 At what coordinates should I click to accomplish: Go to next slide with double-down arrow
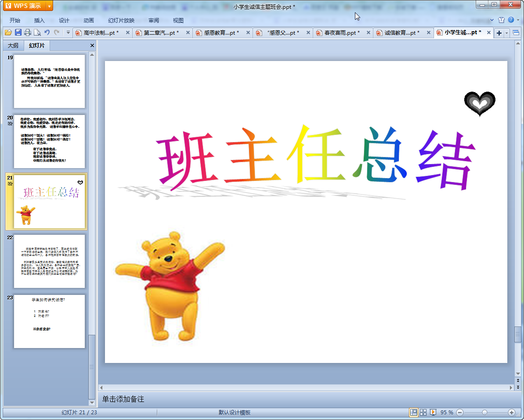pyautogui.click(x=518, y=387)
